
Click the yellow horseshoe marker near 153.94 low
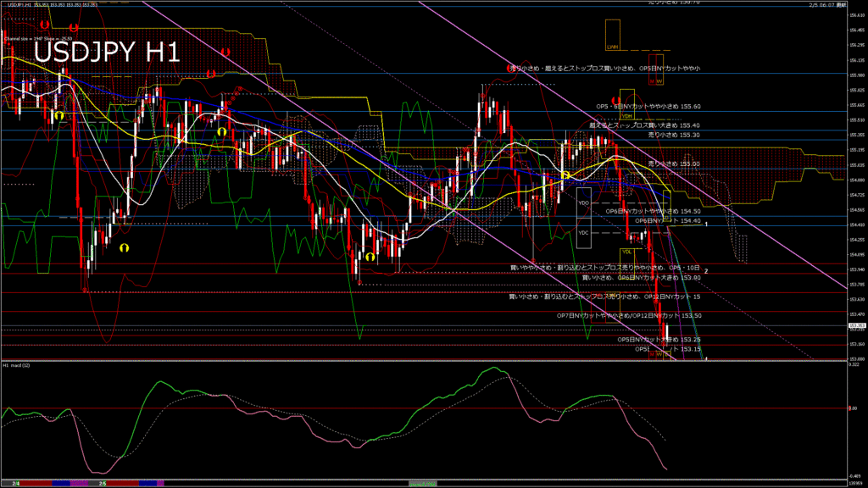(x=370, y=256)
